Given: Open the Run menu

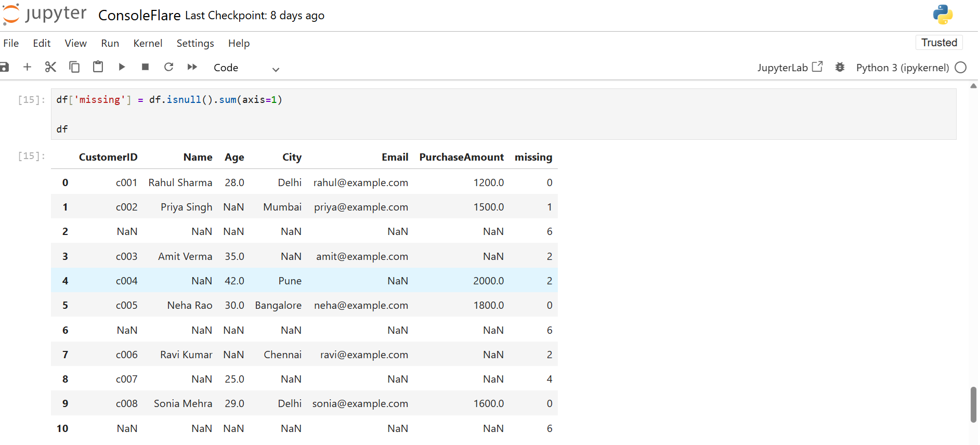Looking at the screenshot, I should coord(110,43).
